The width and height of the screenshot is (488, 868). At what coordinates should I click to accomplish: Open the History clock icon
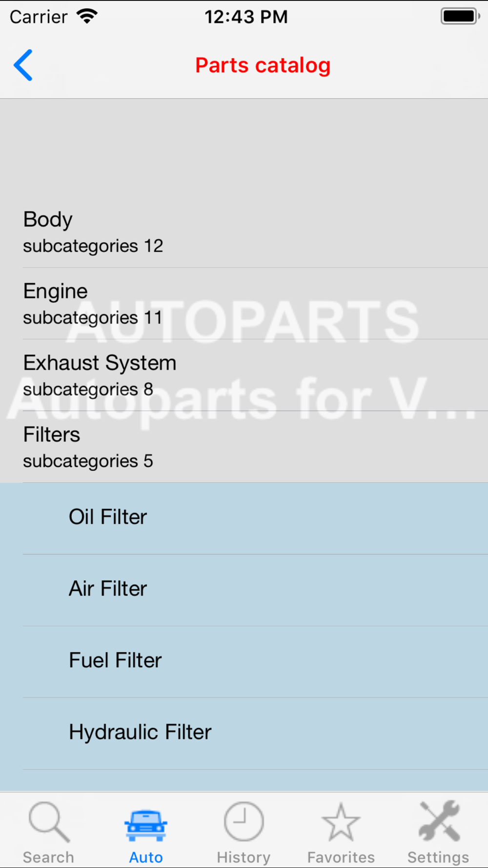point(244,821)
